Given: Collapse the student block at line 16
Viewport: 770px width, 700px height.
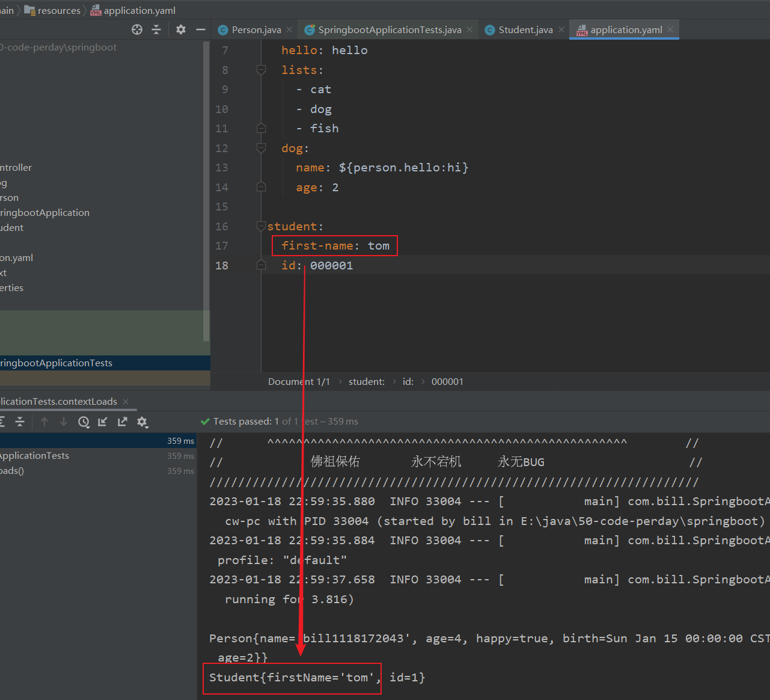Looking at the screenshot, I should 261,226.
